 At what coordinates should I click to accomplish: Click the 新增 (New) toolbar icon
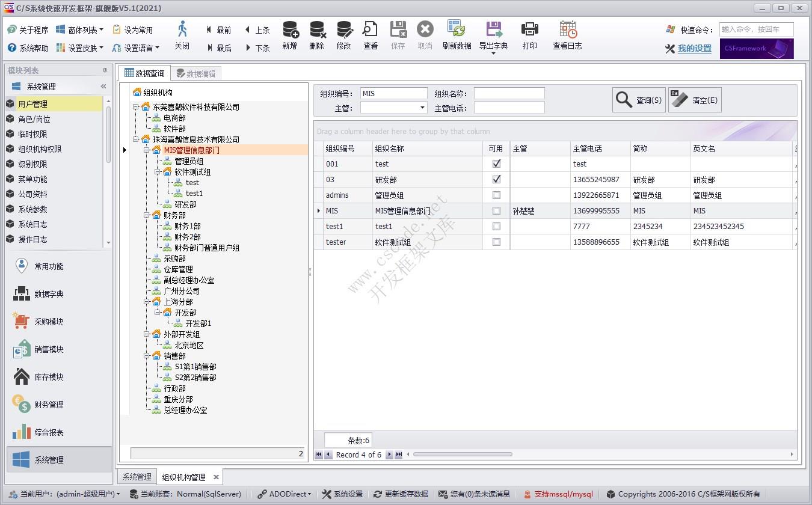pyautogui.click(x=289, y=35)
